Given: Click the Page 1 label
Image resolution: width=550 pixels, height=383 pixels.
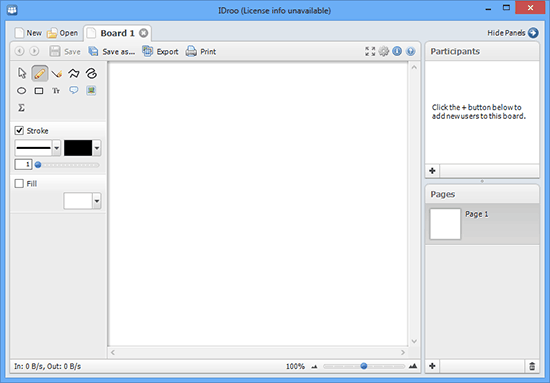Looking at the screenshot, I should click(x=477, y=214).
